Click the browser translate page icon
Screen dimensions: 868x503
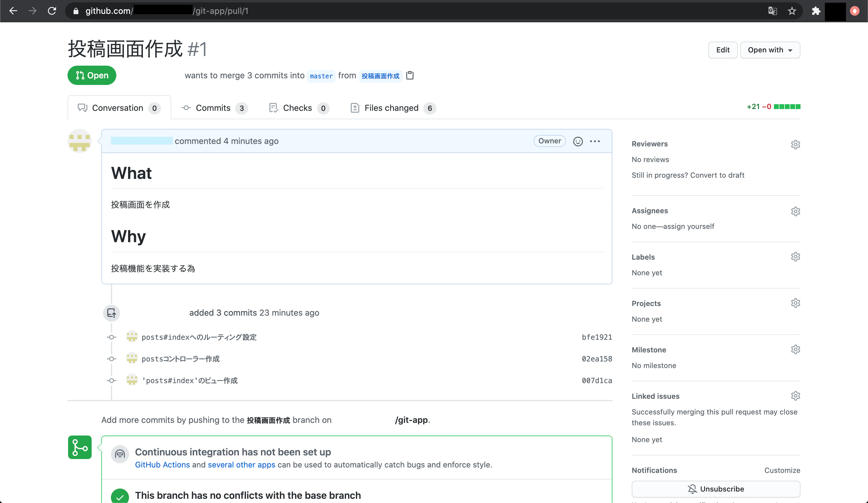pyautogui.click(x=772, y=11)
